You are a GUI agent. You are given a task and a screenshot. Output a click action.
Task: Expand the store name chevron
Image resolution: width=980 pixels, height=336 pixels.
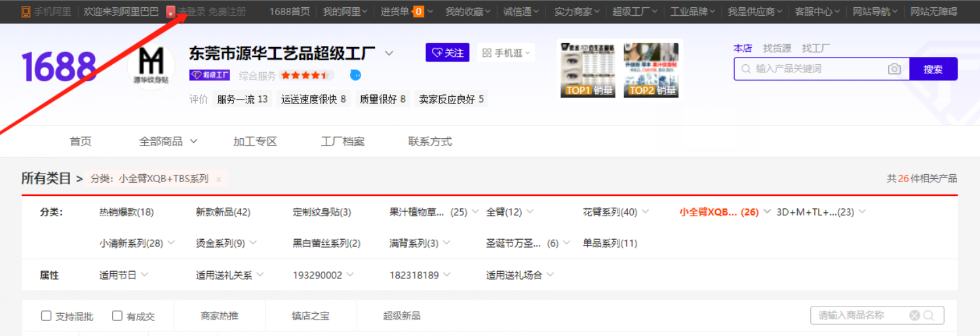[x=389, y=53]
